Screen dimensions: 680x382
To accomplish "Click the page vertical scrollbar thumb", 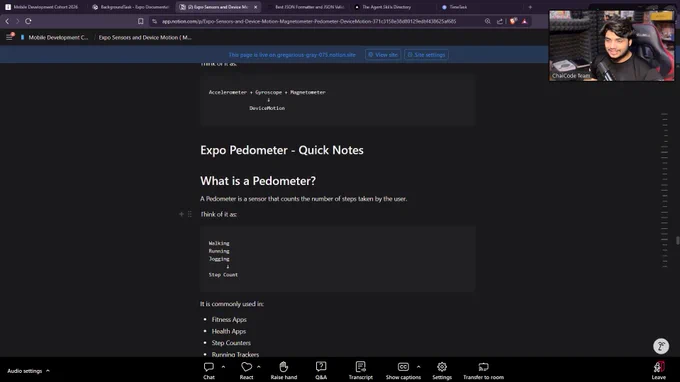I will click(677, 240).
